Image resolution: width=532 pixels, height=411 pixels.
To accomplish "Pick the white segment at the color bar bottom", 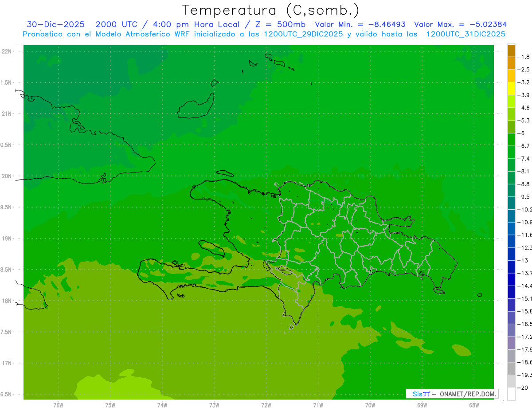I will tap(511, 394).
